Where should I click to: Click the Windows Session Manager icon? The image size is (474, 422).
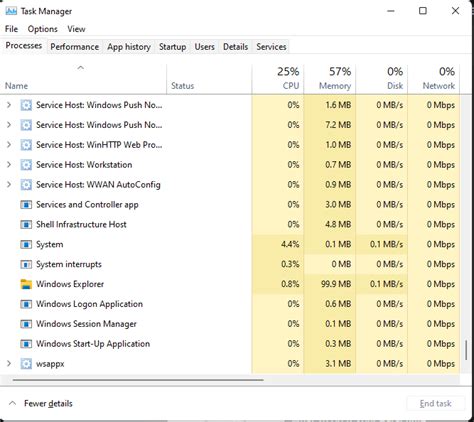[x=26, y=324]
